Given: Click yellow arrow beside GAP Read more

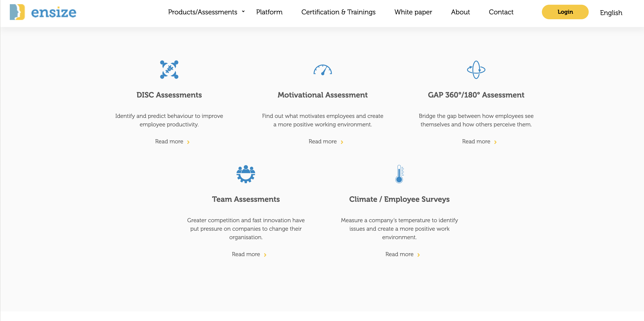Looking at the screenshot, I should point(495,142).
